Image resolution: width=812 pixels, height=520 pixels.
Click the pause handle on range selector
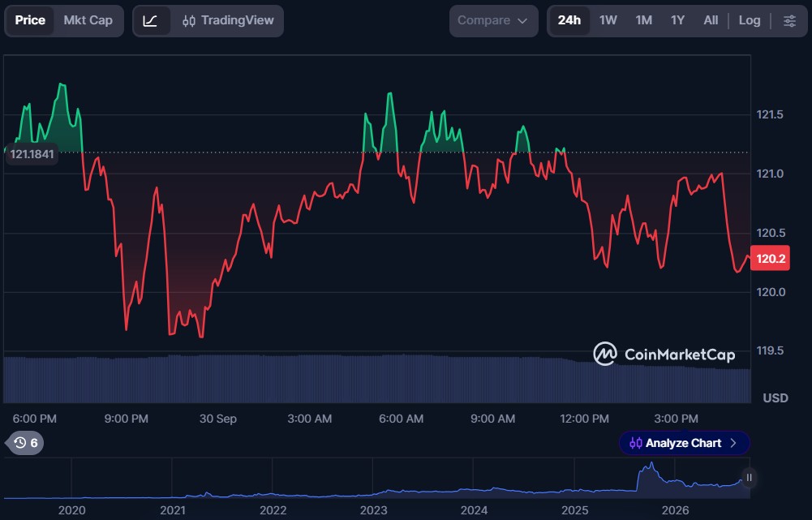[749, 478]
